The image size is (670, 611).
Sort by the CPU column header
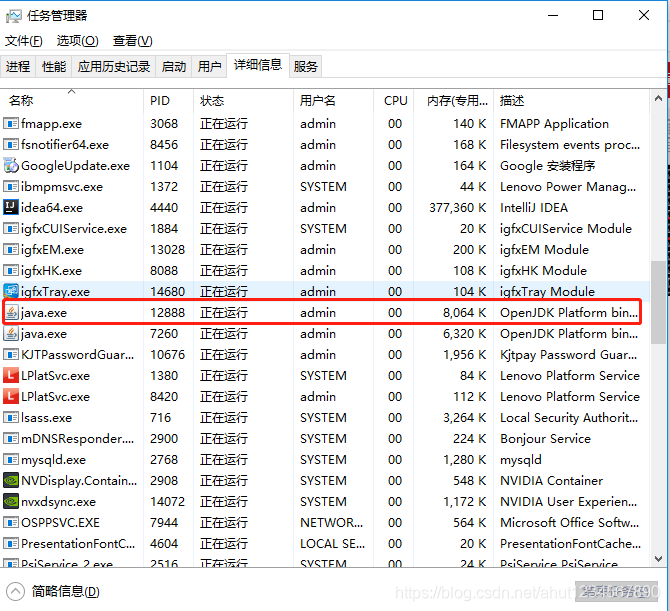click(x=394, y=101)
